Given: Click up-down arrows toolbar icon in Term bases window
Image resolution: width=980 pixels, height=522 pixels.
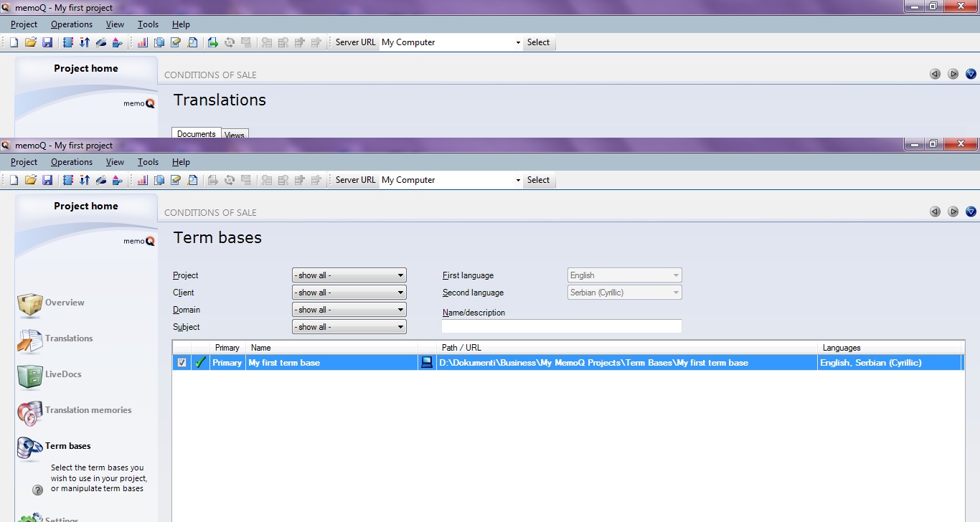Looking at the screenshot, I should tap(85, 180).
